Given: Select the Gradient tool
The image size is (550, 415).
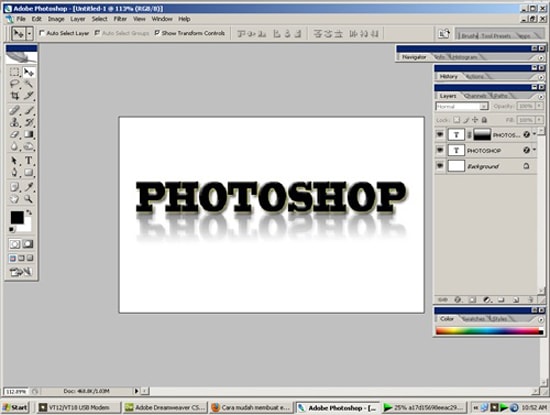Looking at the screenshot, I should click(28, 134).
